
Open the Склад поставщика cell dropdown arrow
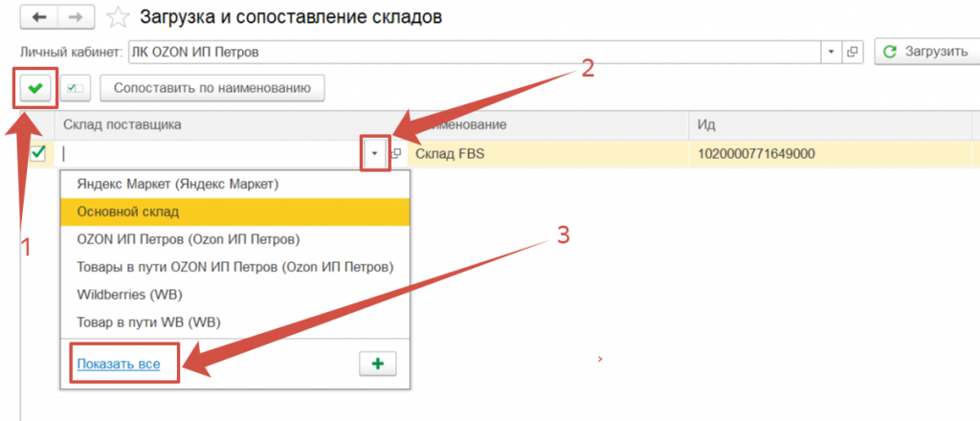pyautogui.click(x=375, y=153)
